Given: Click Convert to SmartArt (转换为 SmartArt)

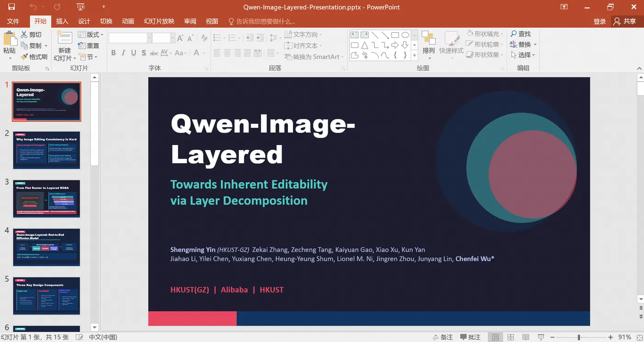Looking at the screenshot, I should 314,57.
